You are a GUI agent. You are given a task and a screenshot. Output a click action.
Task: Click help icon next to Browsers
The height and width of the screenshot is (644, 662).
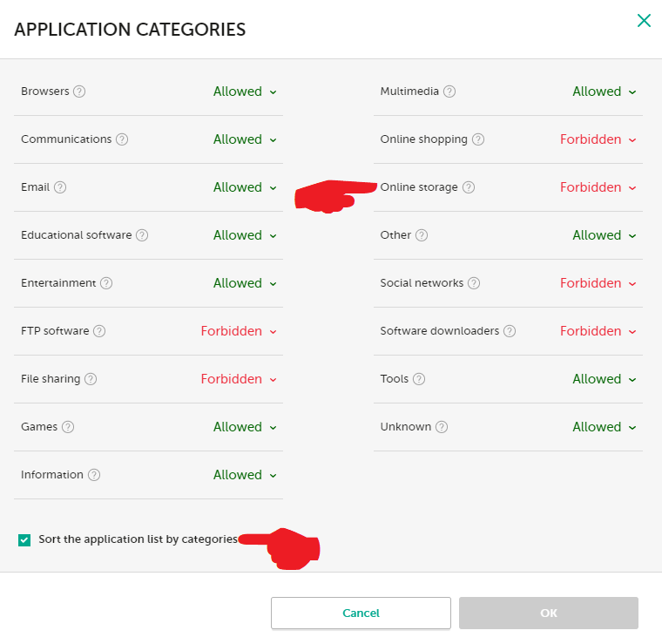pyautogui.click(x=79, y=92)
